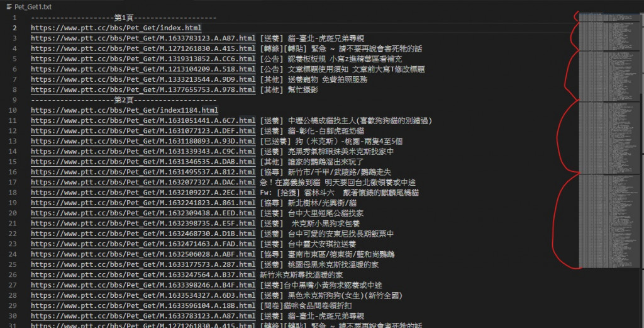Open the index1184.html link

coord(125,110)
